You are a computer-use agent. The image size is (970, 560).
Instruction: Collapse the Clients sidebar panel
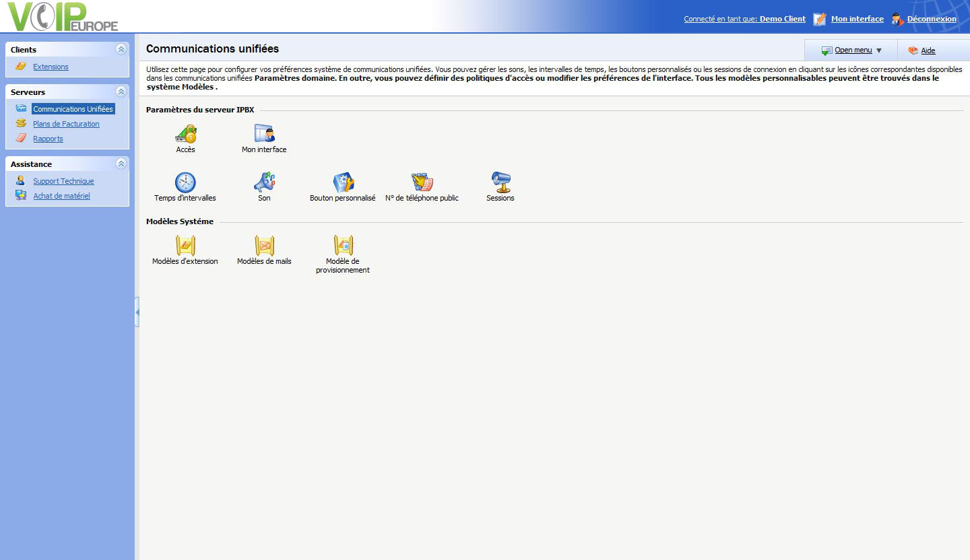pyautogui.click(x=121, y=49)
